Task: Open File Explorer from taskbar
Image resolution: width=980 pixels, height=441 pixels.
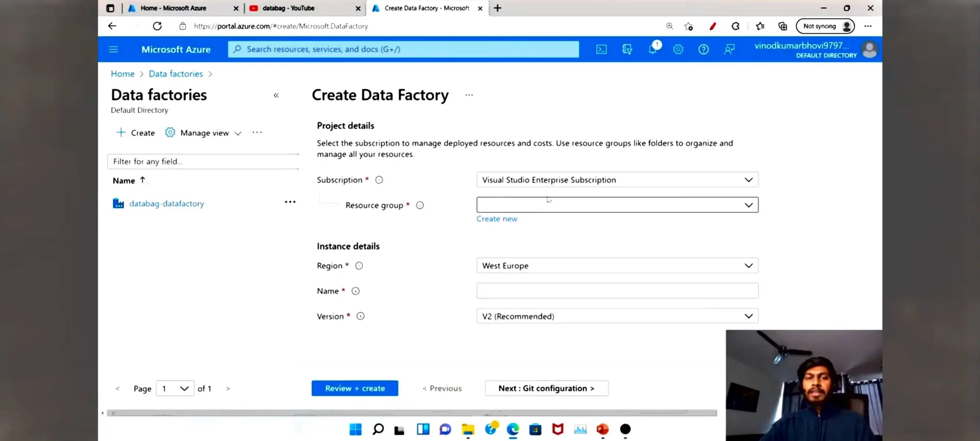Action: pos(468,430)
